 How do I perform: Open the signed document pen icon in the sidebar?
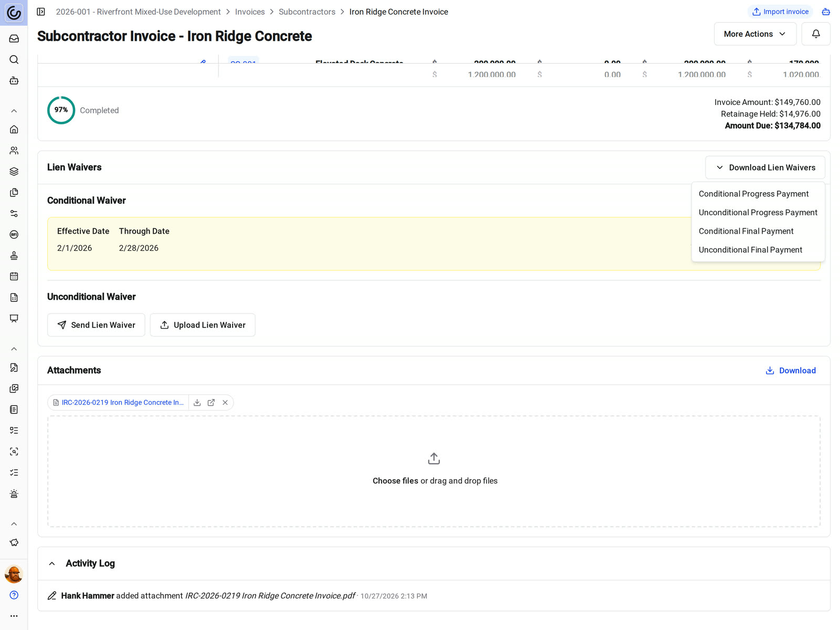(14, 367)
